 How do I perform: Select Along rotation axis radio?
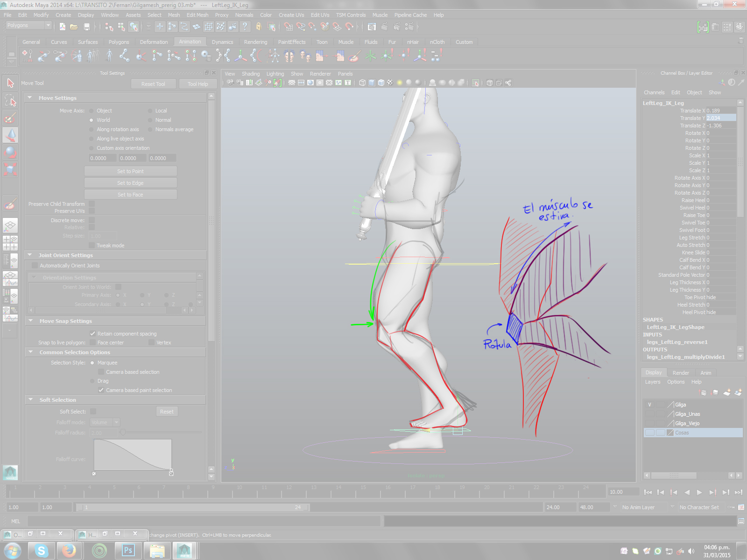click(x=92, y=130)
